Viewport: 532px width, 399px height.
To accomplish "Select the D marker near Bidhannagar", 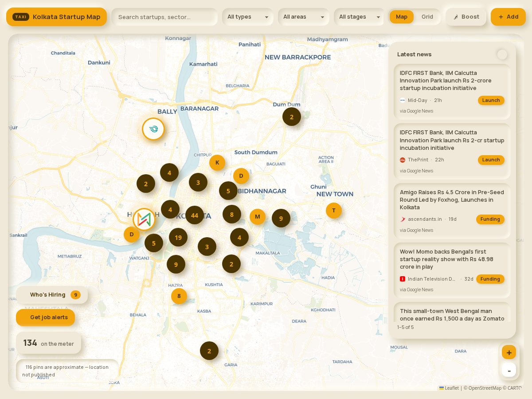I will 241,176.
